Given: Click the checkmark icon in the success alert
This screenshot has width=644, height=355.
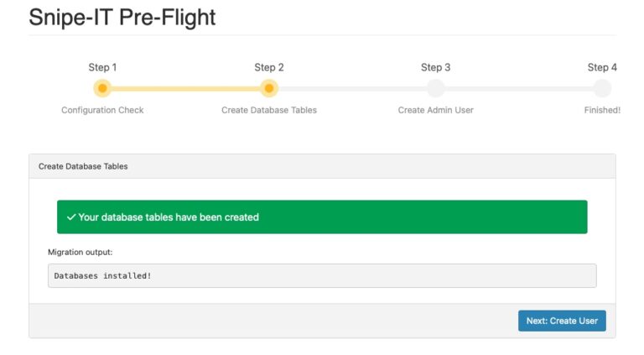Looking at the screenshot, I should [71, 217].
